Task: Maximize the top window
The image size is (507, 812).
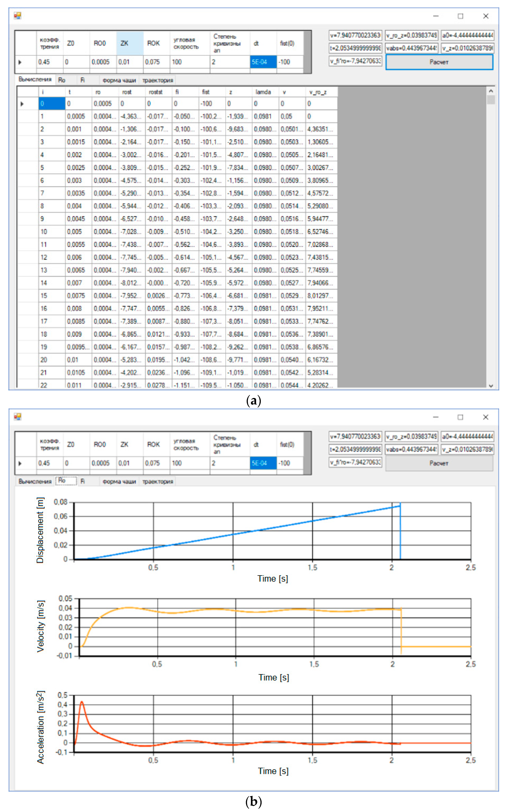Action: coord(460,16)
